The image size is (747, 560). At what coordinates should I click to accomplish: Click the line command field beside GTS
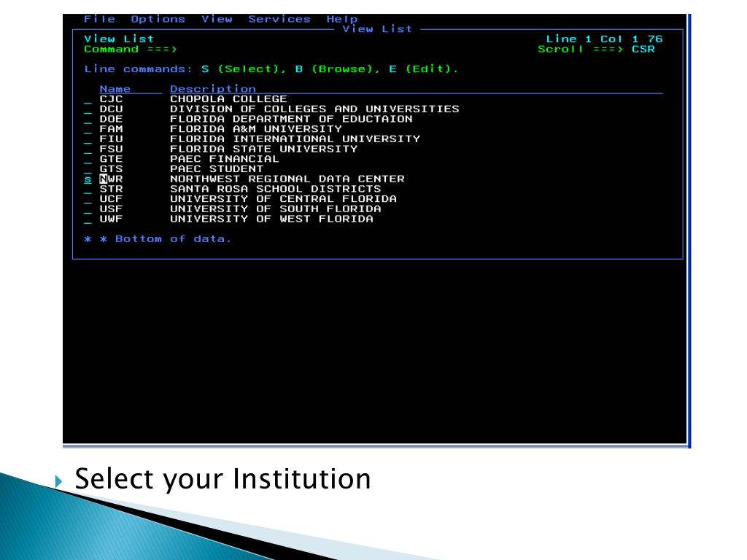pyautogui.click(x=88, y=170)
